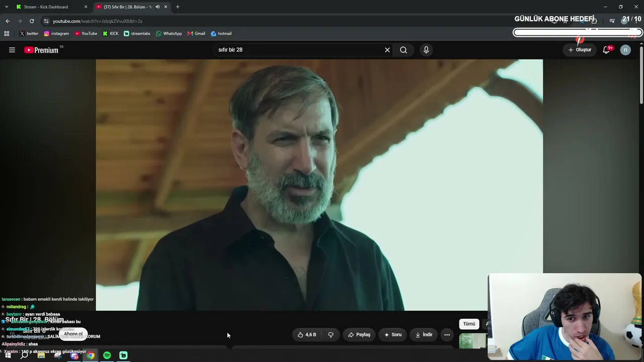Switch to Chrome in the taskbar

point(91,355)
